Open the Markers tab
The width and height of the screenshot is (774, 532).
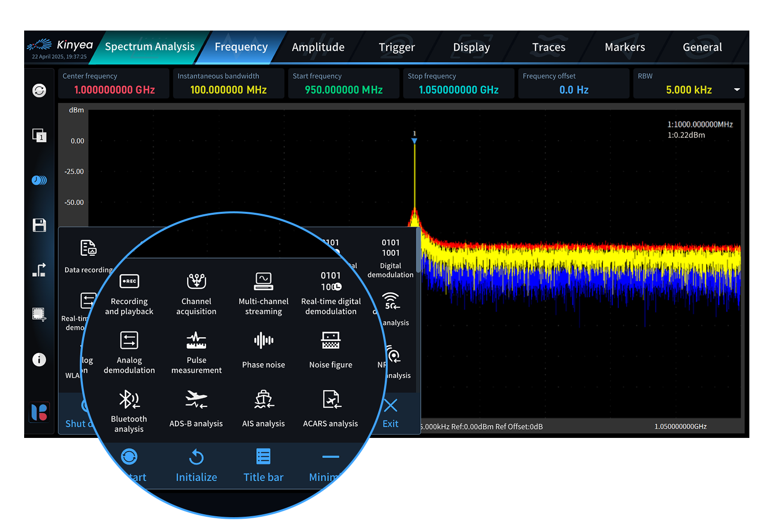pos(625,47)
